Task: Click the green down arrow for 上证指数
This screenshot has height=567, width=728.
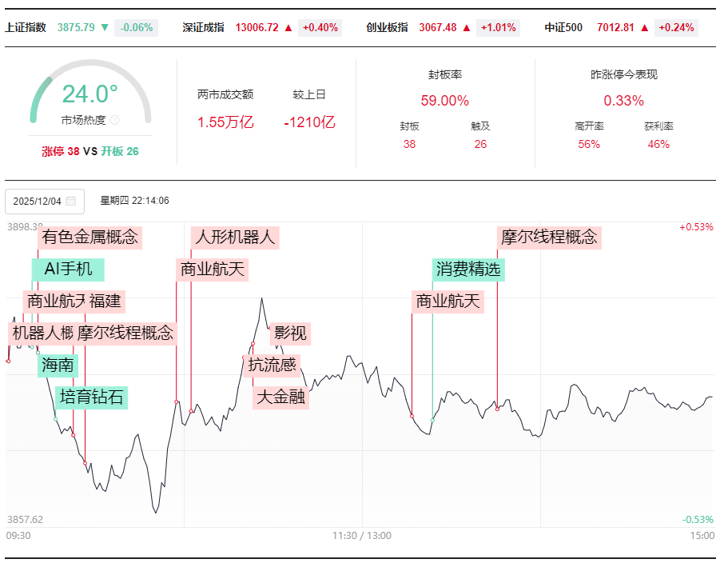Action: point(105,27)
